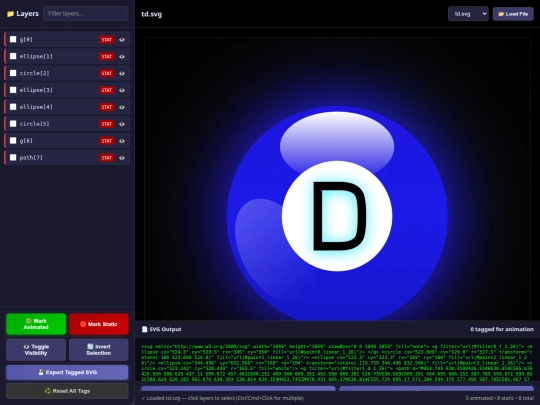Click the STAT badge for circle[5]

click(x=107, y=124)
